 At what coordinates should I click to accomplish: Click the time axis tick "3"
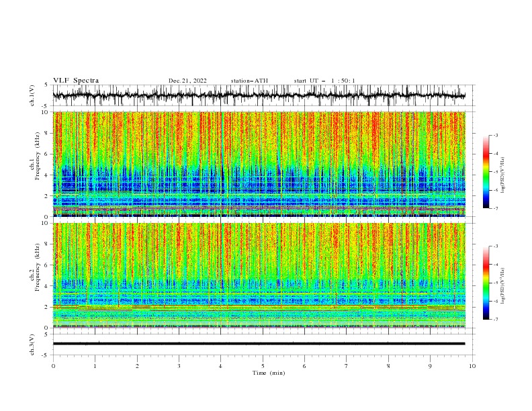pos(179,366)
